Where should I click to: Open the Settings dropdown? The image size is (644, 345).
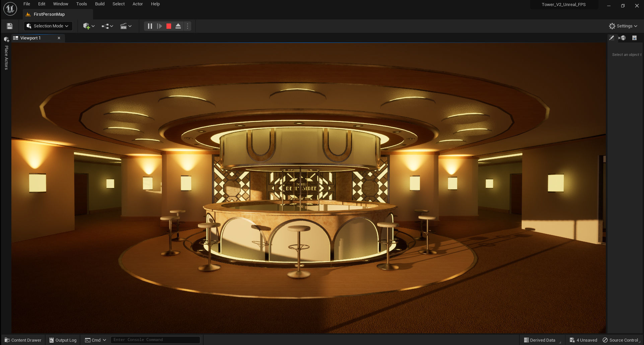623,26
